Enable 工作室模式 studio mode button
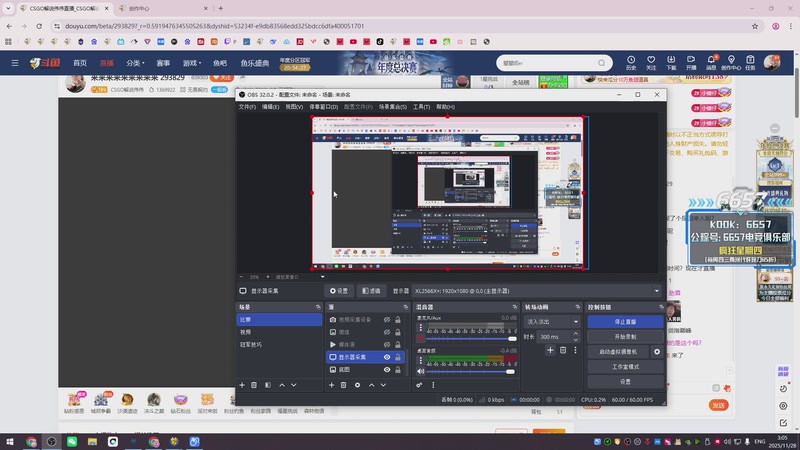Viewport: 800px width, 450px height. 626,367
